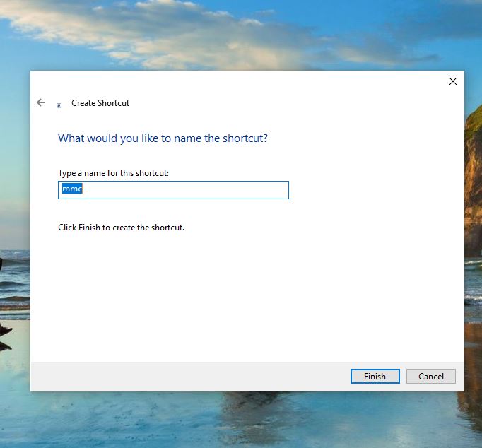
Task: Click the "Click Finish to create the shortcut" text
Action: point(121,228)
